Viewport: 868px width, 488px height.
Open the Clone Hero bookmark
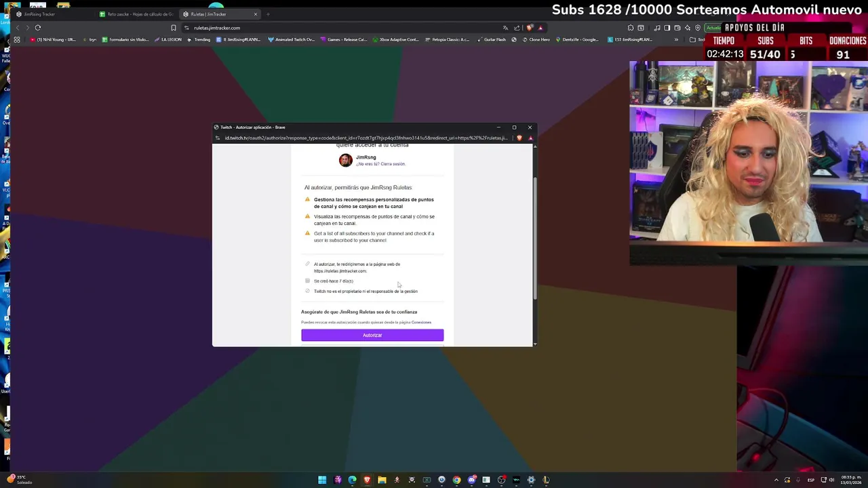pos(535,39)
